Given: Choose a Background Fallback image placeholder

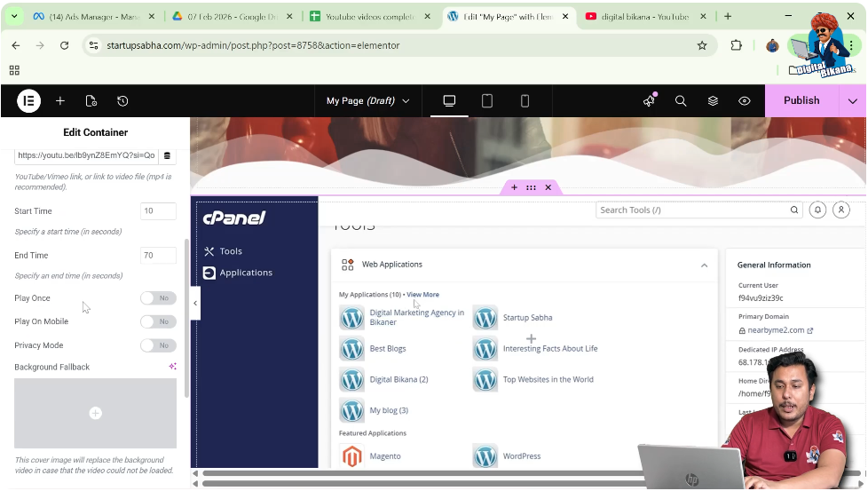Looking at the screenshot, I should pyautogui.click(x=95, y=413).
